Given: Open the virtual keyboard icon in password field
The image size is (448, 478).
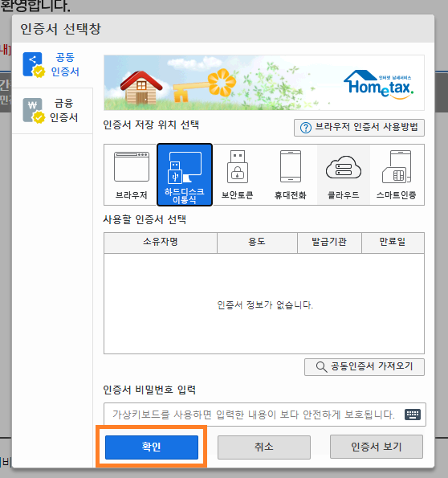Looking at the screenshot, I should click(413, 415).
